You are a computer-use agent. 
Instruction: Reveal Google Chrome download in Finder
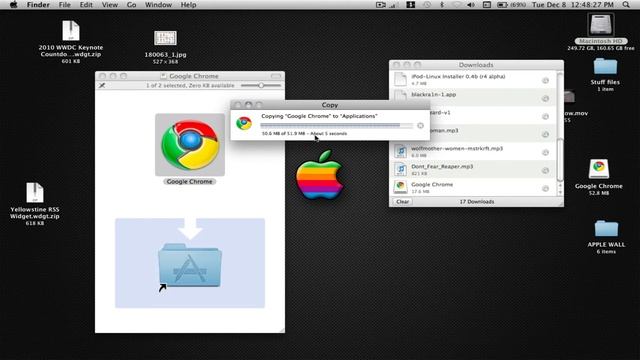click(545, 188)
